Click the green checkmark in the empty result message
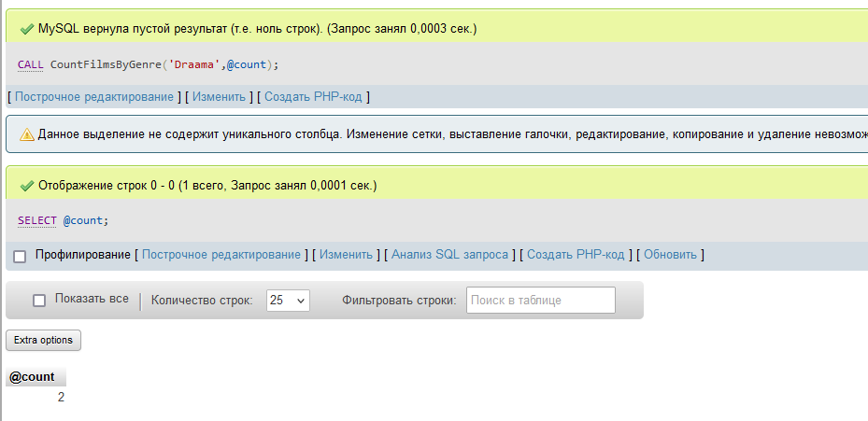 click(x=26, y=29)
